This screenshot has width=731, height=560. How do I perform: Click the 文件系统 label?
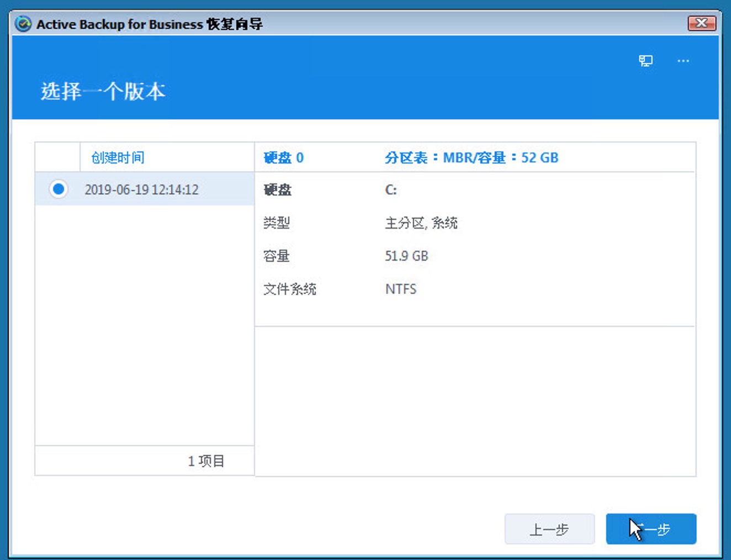(x=290, y=289)
